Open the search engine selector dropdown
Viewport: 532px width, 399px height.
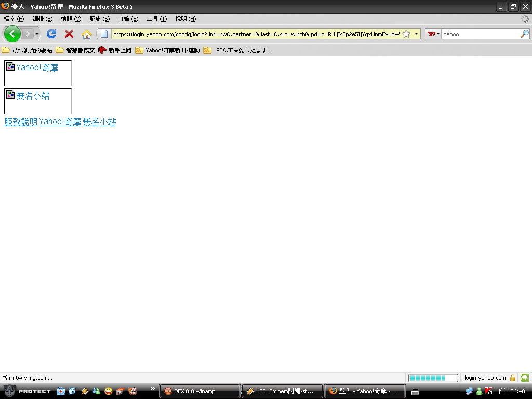pyautogui.click(x=433, y=34)
